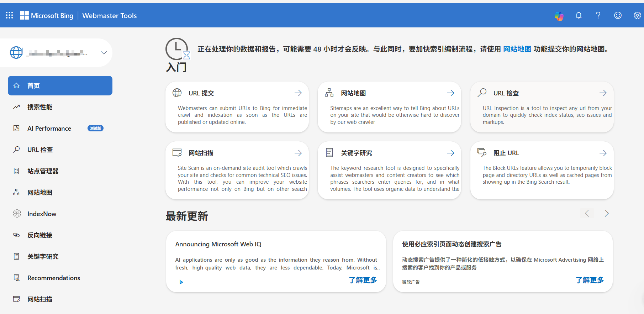Open the help question mark
644x314 pixels.
598,15
